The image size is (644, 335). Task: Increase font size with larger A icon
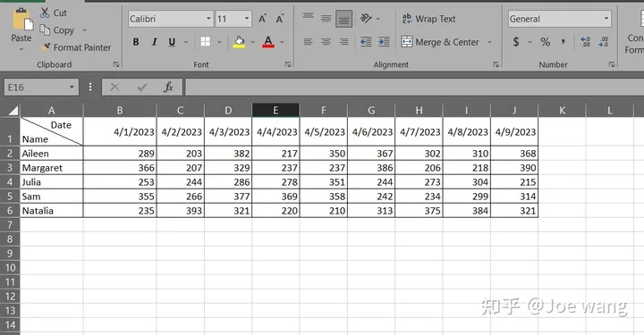pyautogui.click(x=262, y=19)
